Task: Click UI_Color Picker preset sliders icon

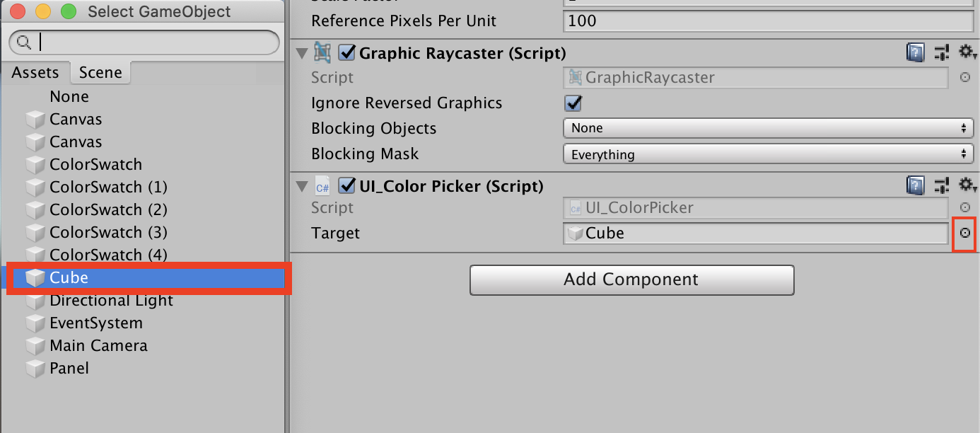Action: coord(941,185)
